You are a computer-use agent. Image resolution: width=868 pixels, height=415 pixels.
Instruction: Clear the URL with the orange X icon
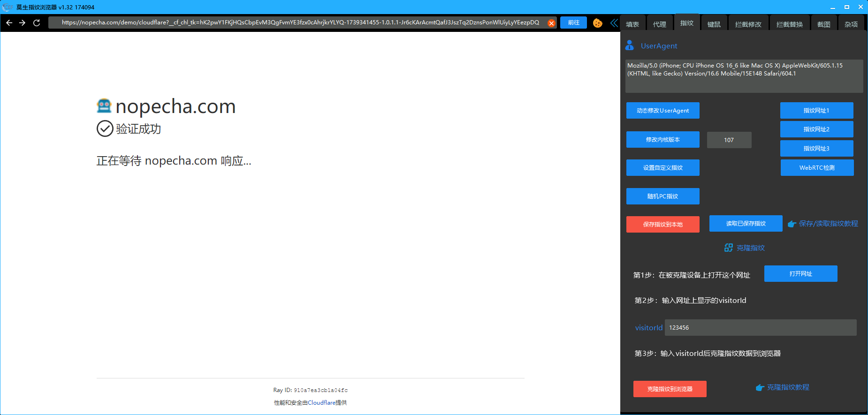[x=551, y=23]
